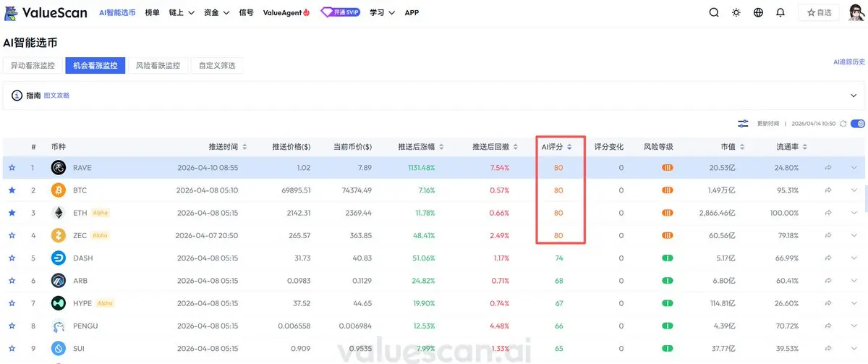The height and width of the screenshot is (364, 868).
Task: Click DASH risk level green badge
Action: (x=668, y=258)
